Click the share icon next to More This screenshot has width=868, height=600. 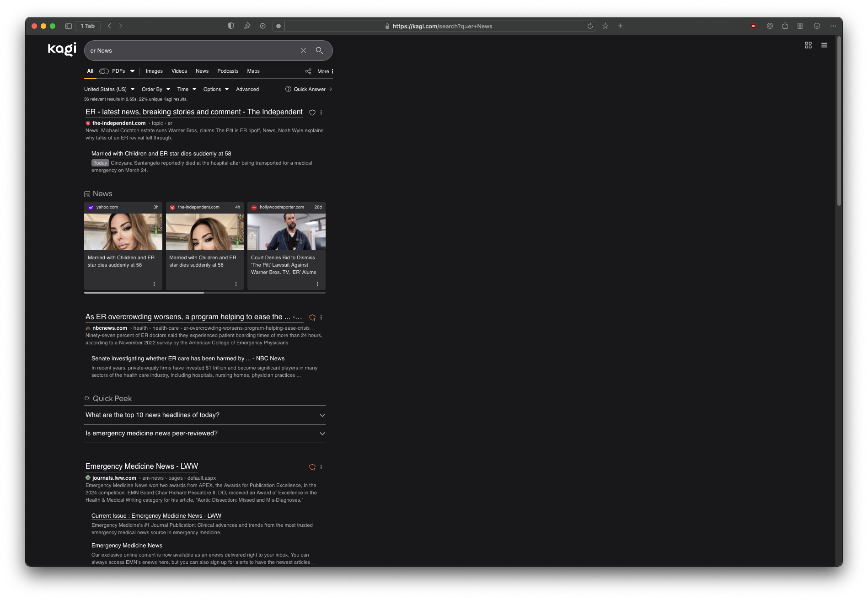308,71
